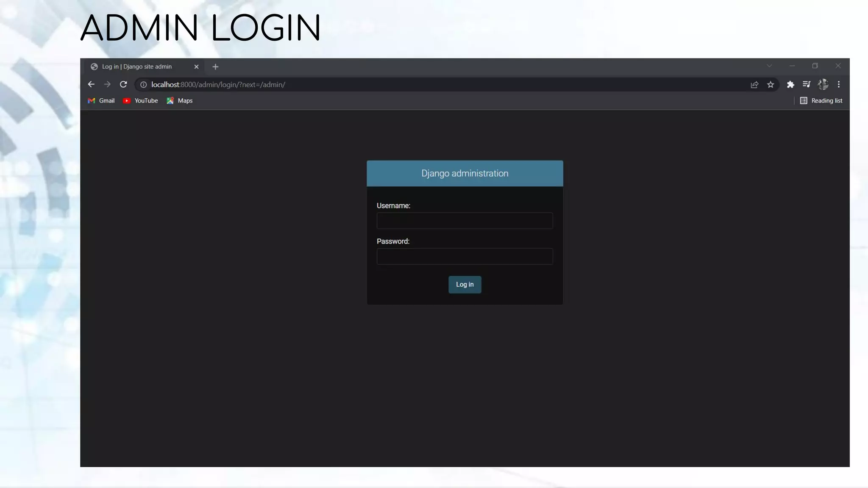Viewport: 868px width, 488px height.
Task: Open the Maps bookmark
Action: pos(180,101)
